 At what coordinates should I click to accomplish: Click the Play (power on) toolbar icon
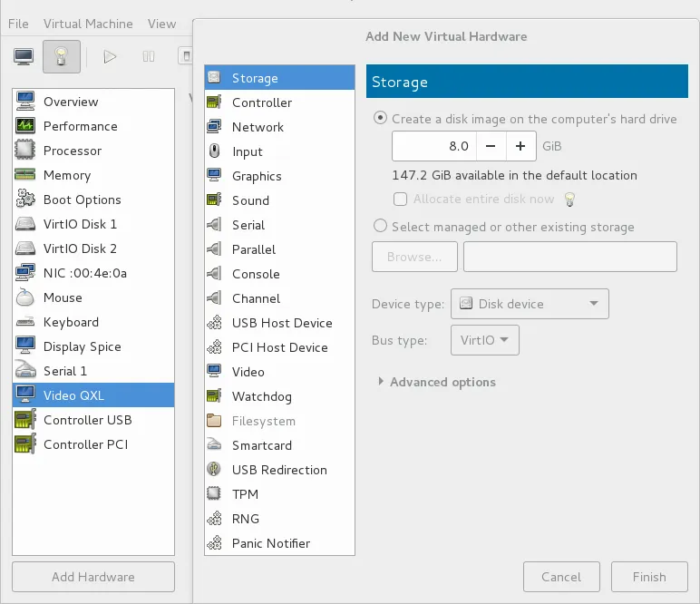pos(110,57)
